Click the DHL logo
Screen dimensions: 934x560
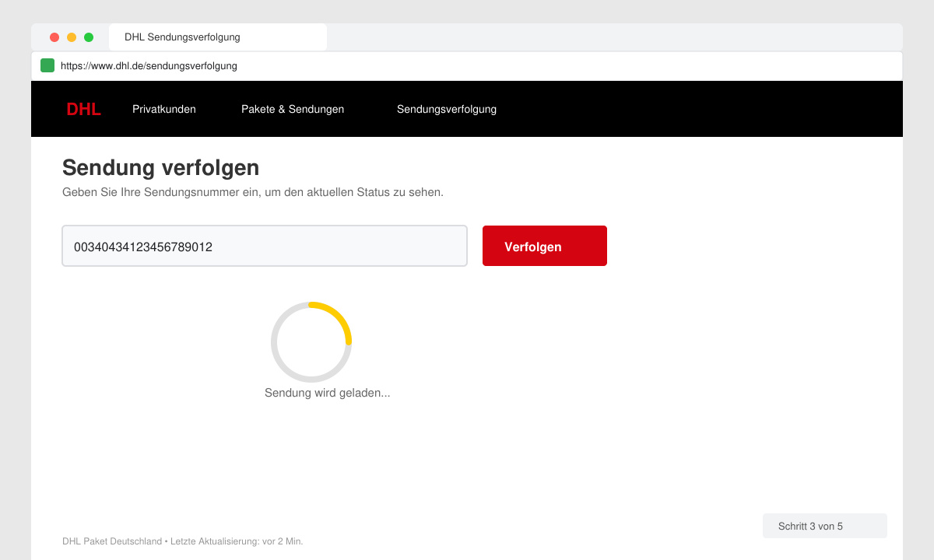tap(83, 110)
